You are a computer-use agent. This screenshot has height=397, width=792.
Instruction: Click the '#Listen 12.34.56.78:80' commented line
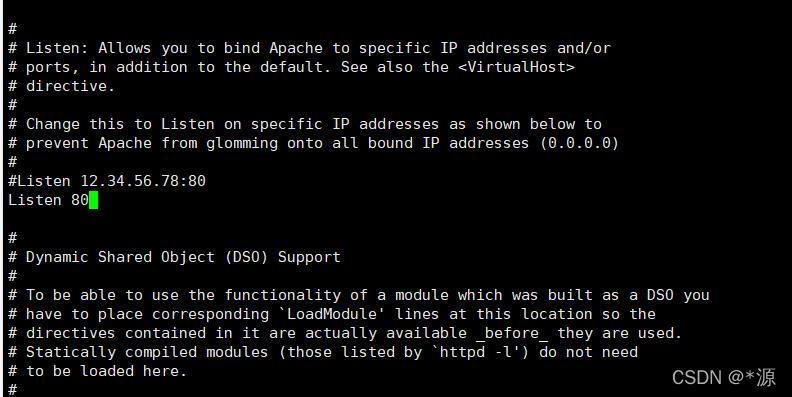[107, 181]
